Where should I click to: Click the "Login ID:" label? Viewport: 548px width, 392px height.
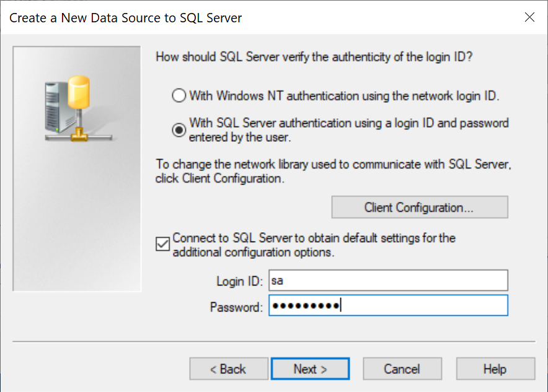click(240, 281)
